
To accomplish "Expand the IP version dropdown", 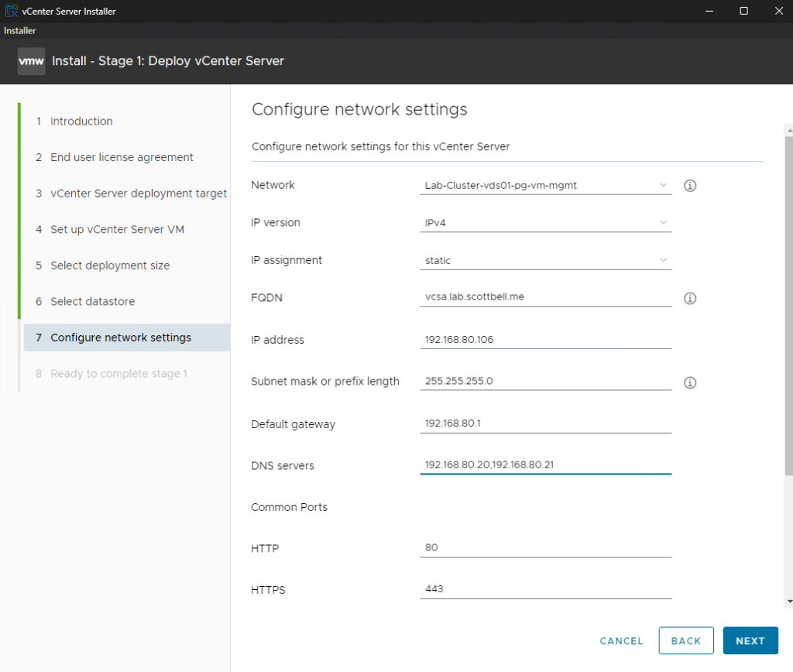I will click(545, 223).
